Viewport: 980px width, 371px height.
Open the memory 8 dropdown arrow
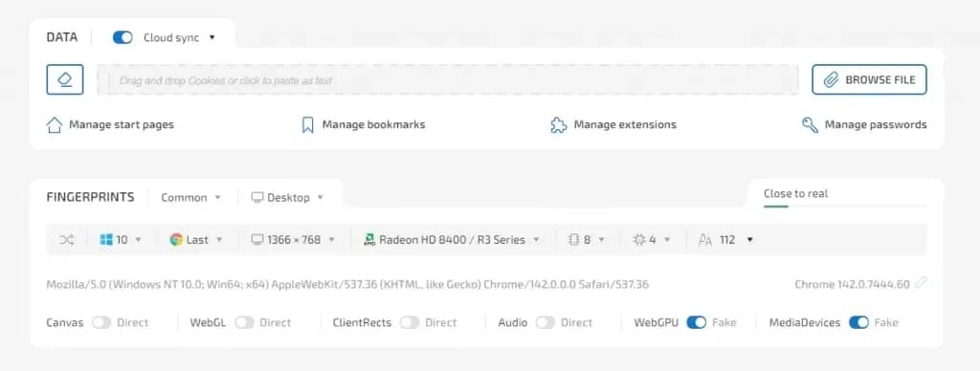[601, 240]
